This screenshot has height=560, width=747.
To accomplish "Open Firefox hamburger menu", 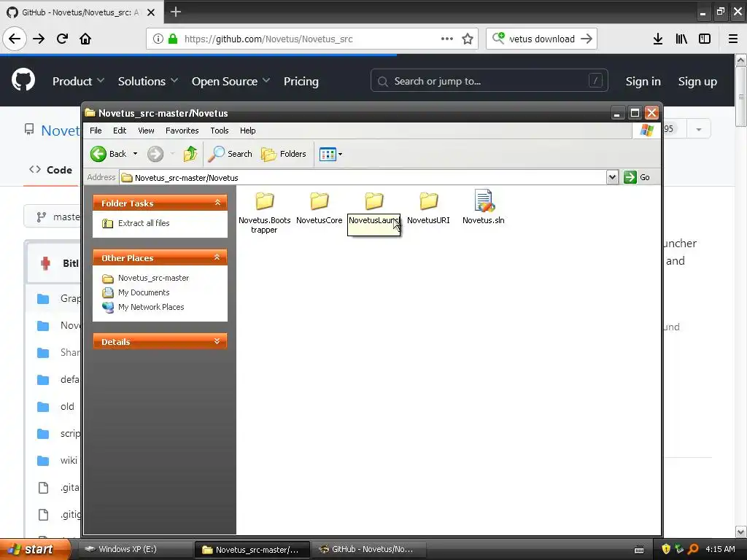I will [x=733, y=39].
